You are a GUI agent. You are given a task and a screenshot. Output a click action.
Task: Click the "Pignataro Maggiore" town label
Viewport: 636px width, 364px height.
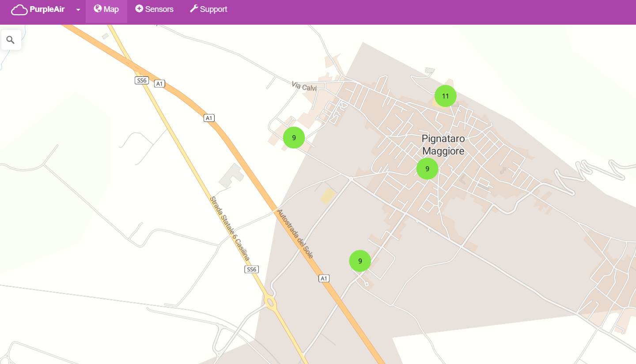tap(443, 145)
